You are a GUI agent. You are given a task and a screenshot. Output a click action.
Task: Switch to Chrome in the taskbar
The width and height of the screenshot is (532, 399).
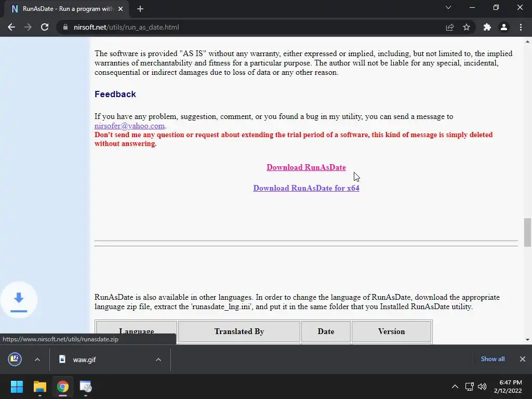click(63, 387)
